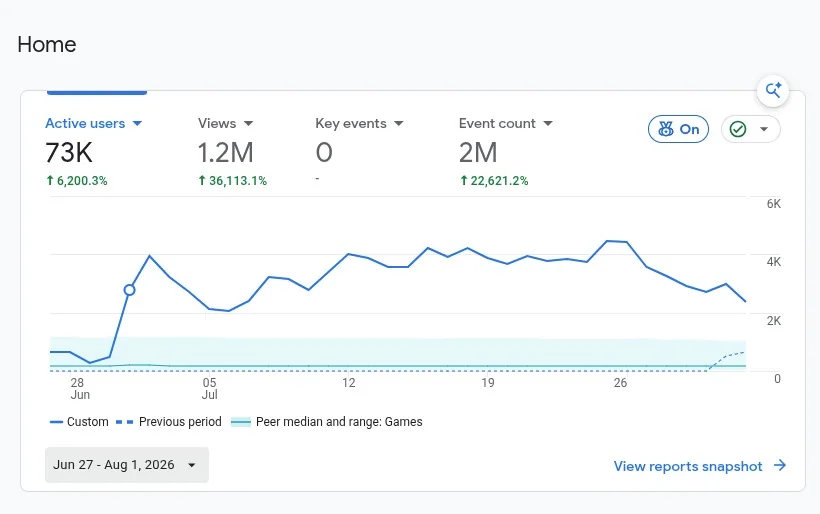Viewport: 820px width, 514px height.
Task: Click the 36,113.1% increase indicator
Action: point(233,181)
